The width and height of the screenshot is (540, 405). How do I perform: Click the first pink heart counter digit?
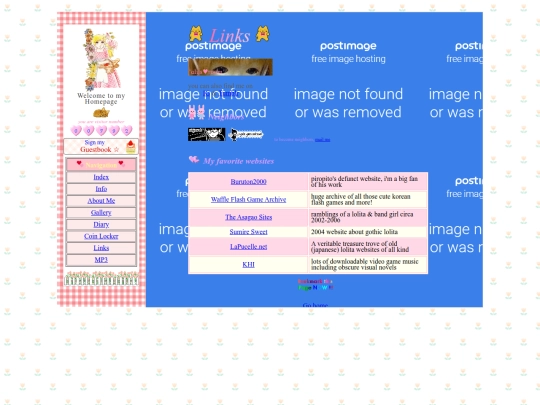coord(76,131)
